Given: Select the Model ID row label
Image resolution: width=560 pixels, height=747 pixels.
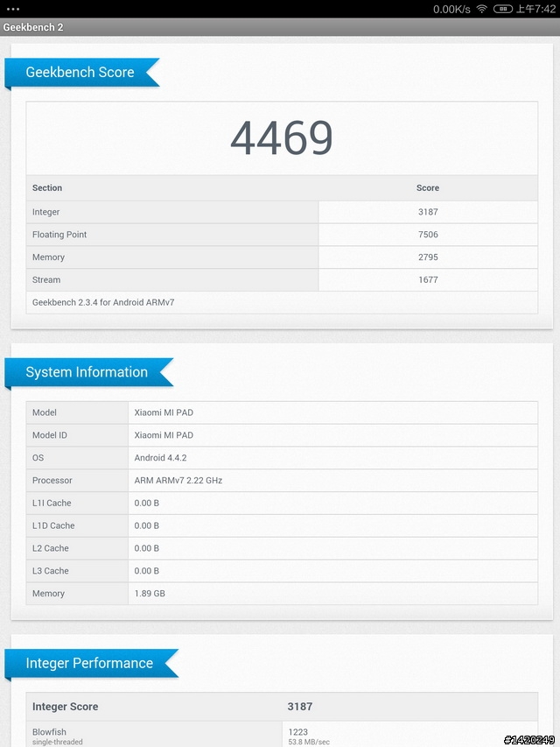Looking at the screenshot, I should [x=50, y=435].
